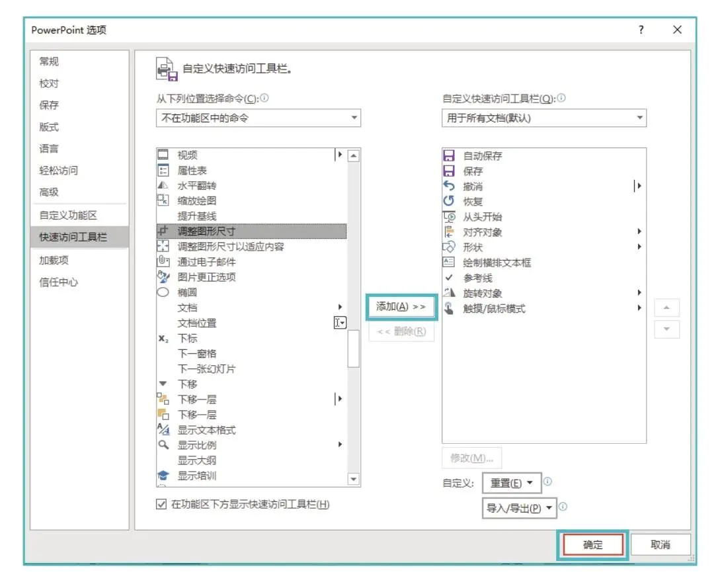Click the 调整图形尺寸以适应内容 icon
Screen dimensions: 722x588
tap(163, 246)
